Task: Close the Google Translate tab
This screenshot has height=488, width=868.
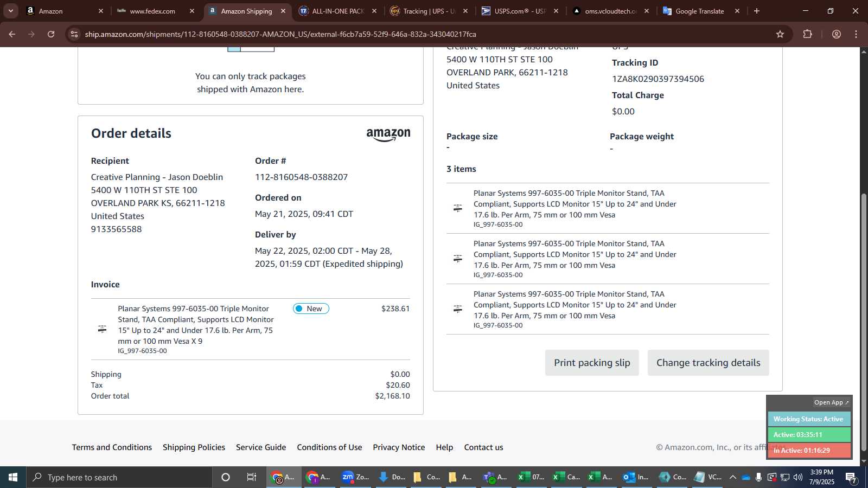Action: click(x=737, y=11)
